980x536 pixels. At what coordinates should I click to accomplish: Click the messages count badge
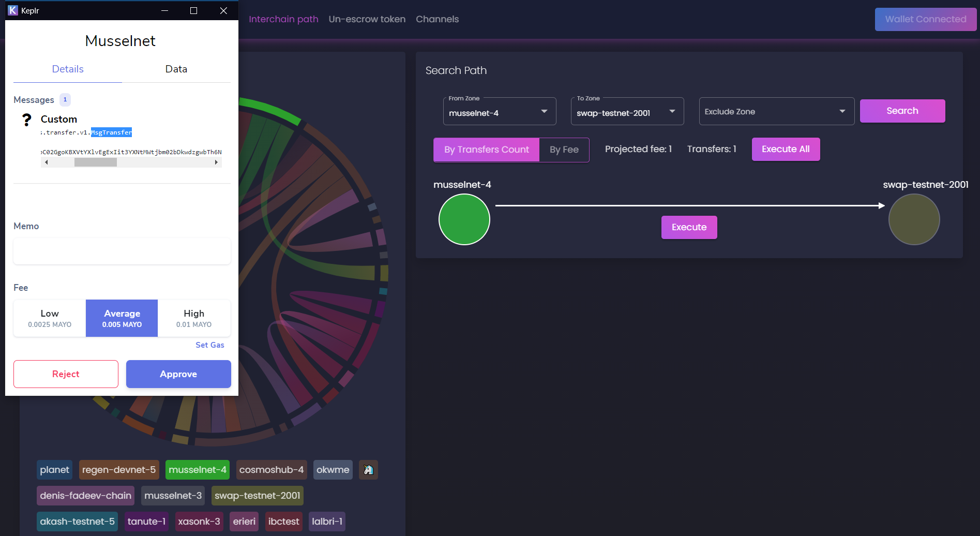click(x=65, y=99)
